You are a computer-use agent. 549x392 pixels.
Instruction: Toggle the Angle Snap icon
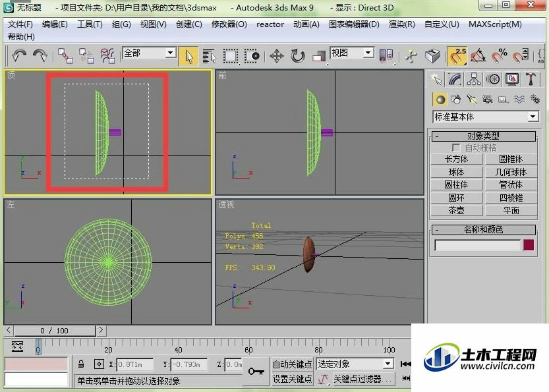[x=478, y=56]
